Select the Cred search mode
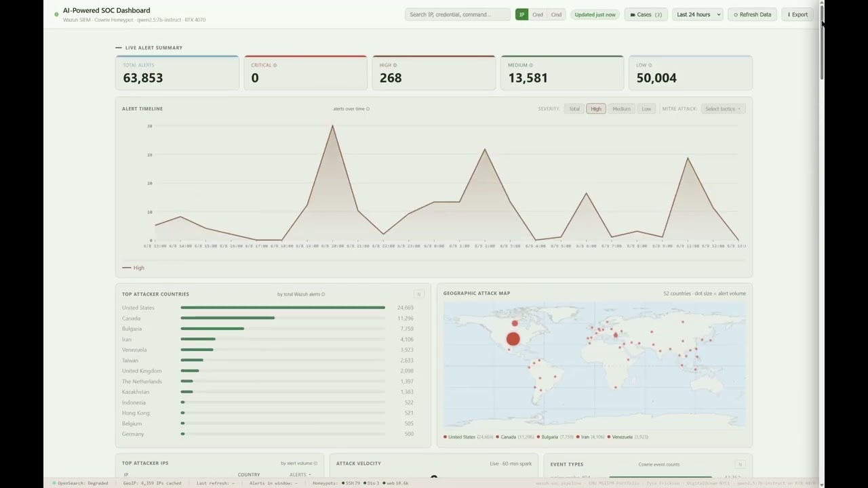 tap(537, 14)
